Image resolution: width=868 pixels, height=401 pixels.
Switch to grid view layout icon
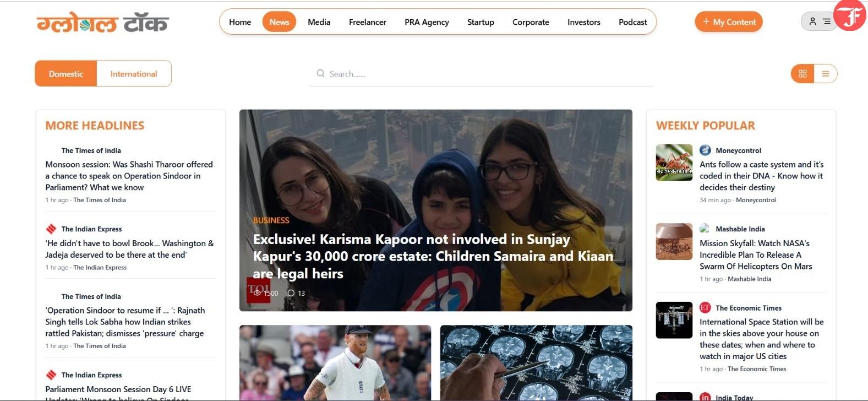click(x=803, y=74)
